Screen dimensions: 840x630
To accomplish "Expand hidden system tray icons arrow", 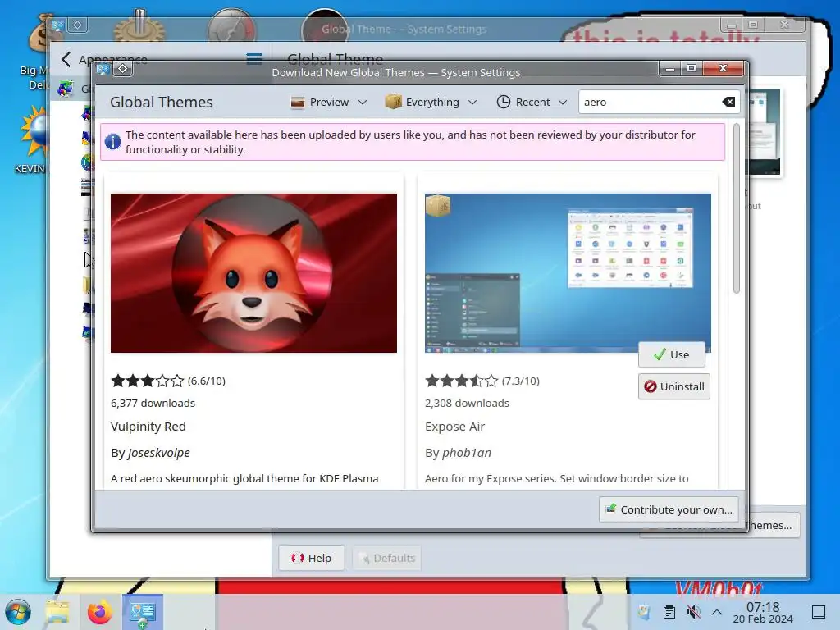I will click(717, 612).
